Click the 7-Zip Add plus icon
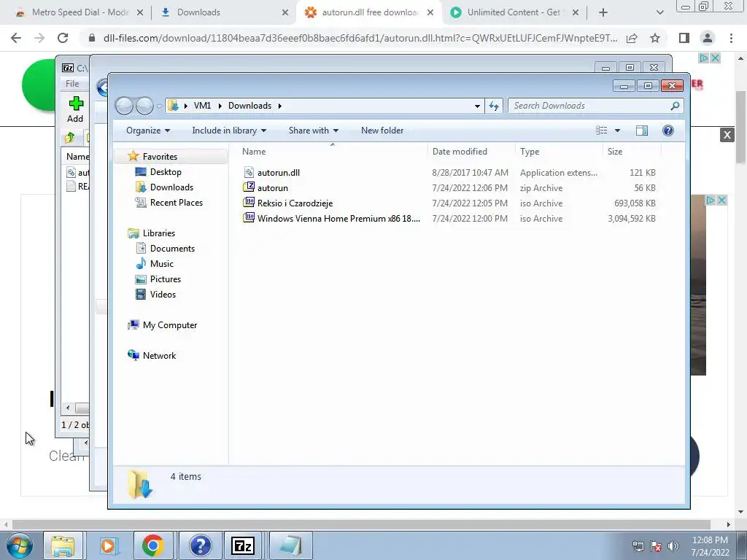Image resolution: width=747 pixels, height=560 pixels. (76, 104)
